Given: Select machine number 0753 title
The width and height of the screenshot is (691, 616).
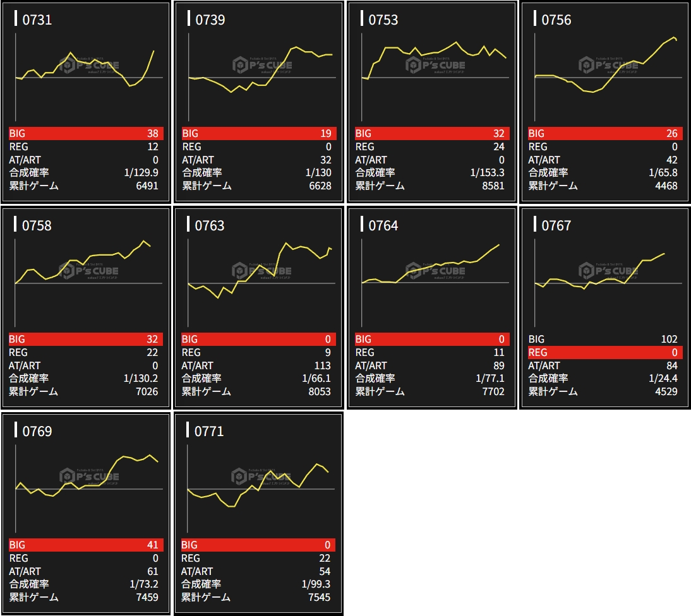Looking at the screenshot, I should 383,20.
